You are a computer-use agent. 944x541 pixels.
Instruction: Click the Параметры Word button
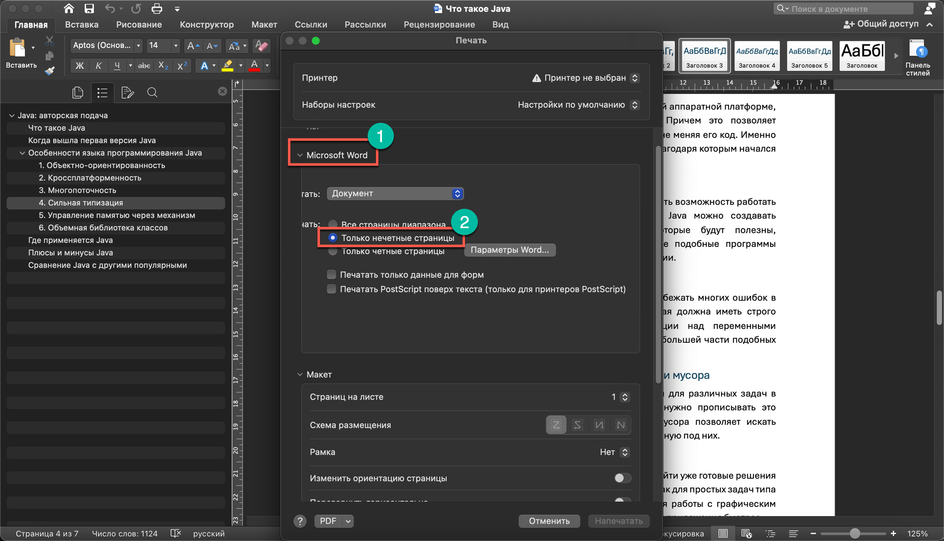510,250
